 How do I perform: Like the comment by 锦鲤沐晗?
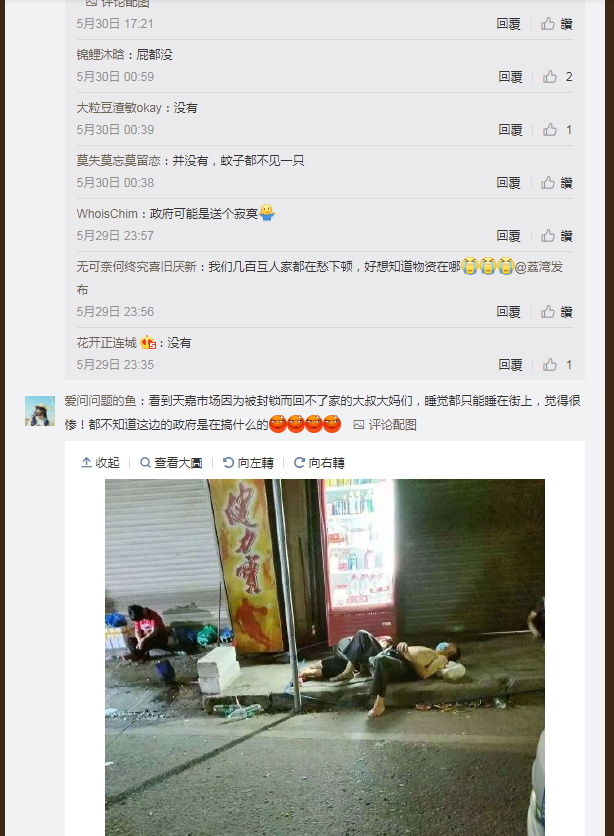click(558, 77)
